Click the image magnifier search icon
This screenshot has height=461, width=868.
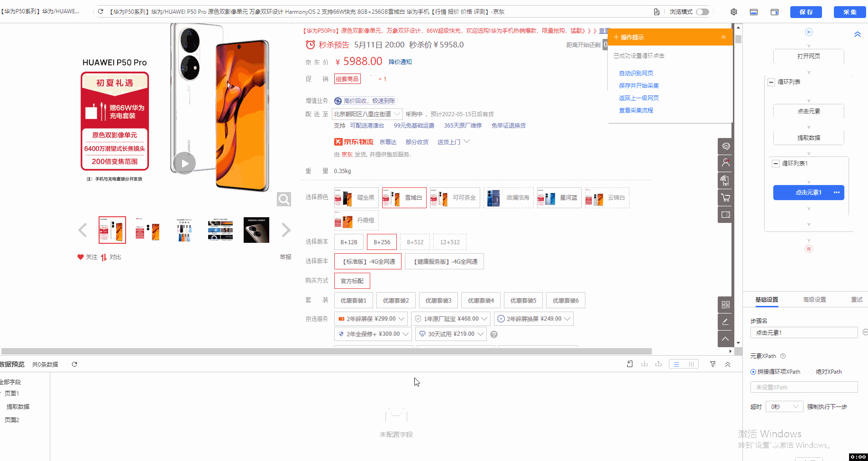284,199
